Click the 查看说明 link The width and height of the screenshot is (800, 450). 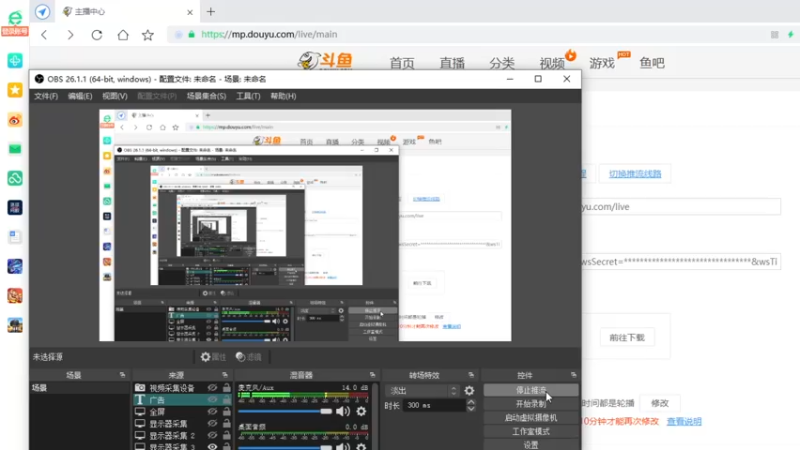(x=684, y=421)
